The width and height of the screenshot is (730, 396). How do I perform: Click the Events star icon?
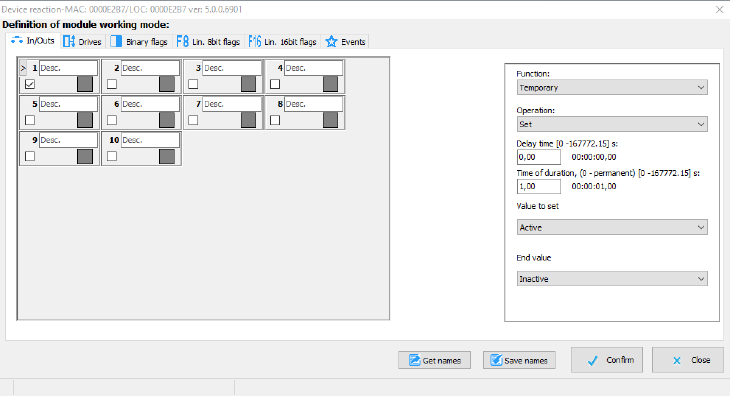[331, 41]
